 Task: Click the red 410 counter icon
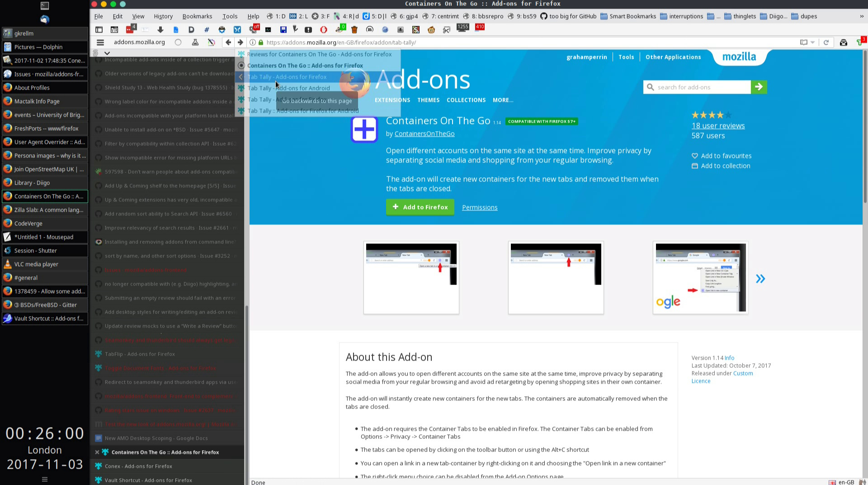coord(480,28)
